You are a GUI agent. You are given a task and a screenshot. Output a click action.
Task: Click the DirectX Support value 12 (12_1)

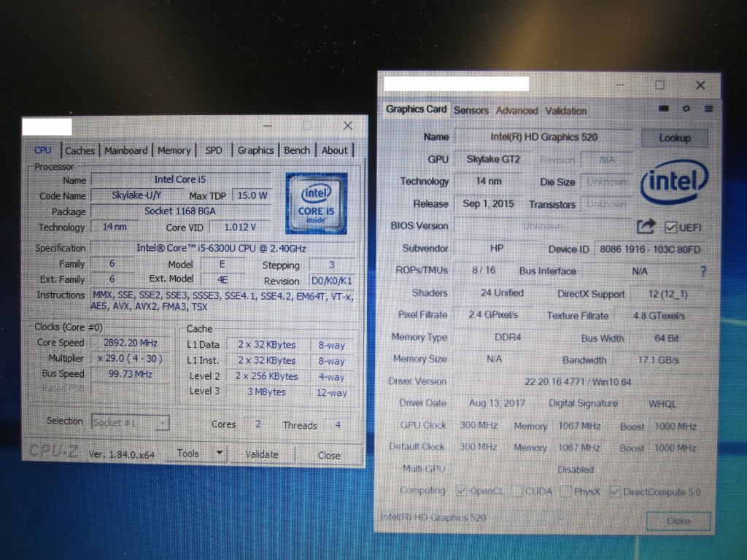click(x=668, y=294)
